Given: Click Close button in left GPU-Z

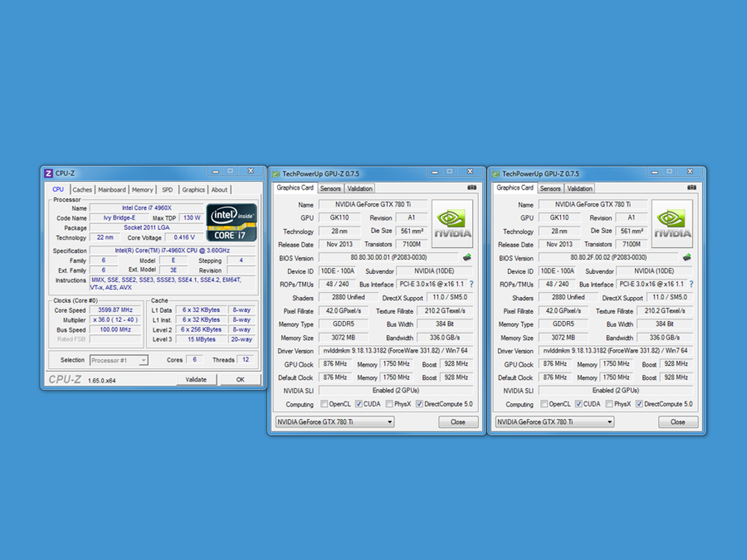Looking at the screenshot, I should [x=459, y=422].
